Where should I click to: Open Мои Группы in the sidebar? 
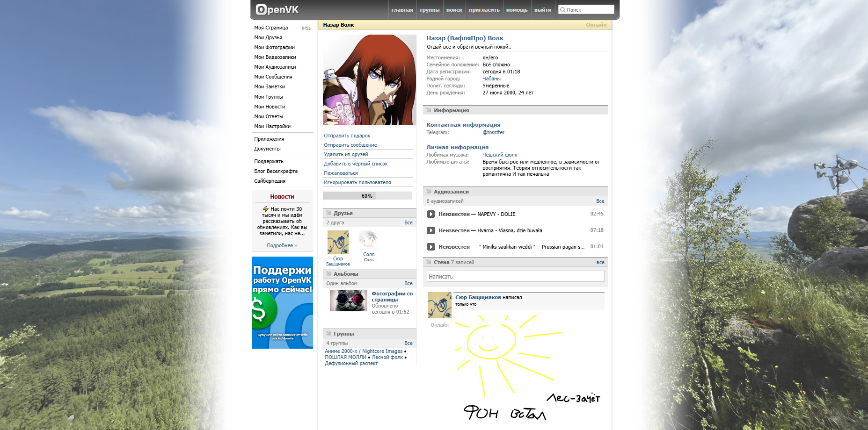pyautogui.click(x=269, y=97)
